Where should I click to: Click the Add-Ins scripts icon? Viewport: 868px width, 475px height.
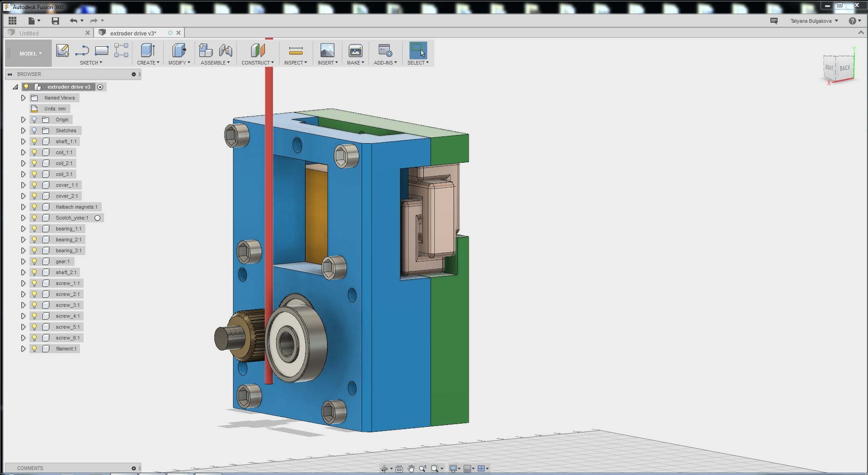tap(384, 50)
